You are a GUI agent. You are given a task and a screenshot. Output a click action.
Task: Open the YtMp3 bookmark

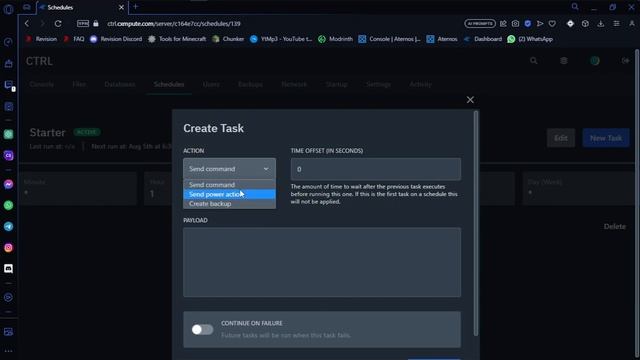tap(281, 39)
